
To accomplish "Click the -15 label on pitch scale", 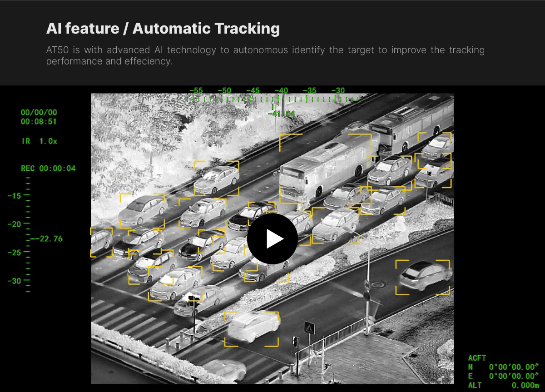I will coord(14,196).
